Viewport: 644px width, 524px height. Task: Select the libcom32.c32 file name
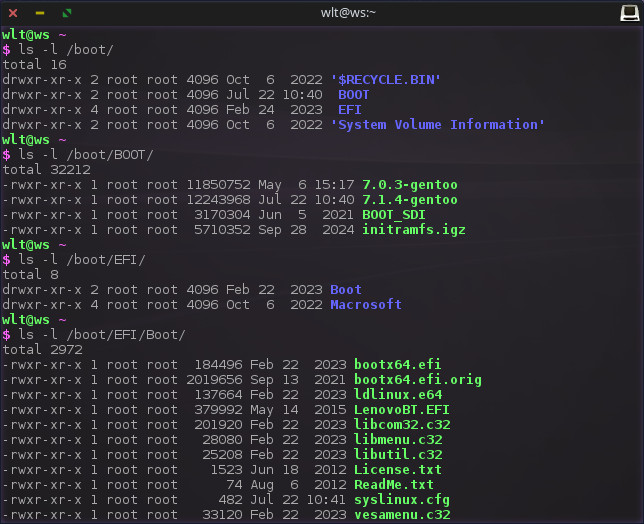tap(402, 425)
